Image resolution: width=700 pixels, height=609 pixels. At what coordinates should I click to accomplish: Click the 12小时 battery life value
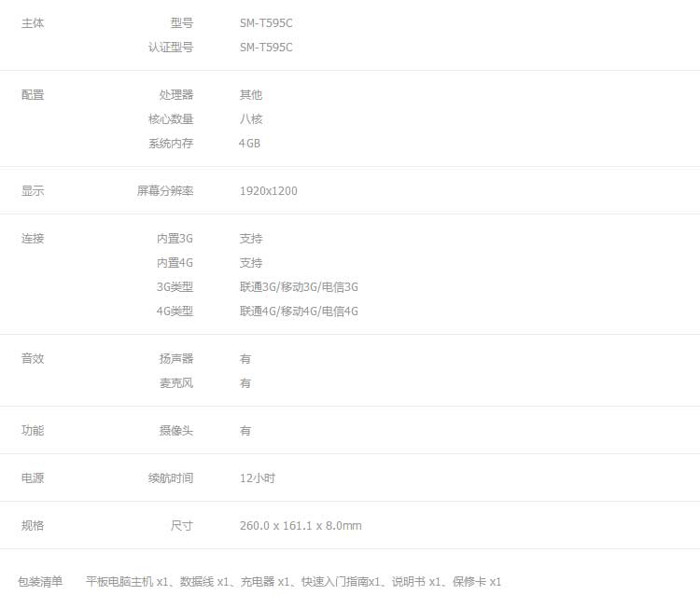click(x=257, y=478)
